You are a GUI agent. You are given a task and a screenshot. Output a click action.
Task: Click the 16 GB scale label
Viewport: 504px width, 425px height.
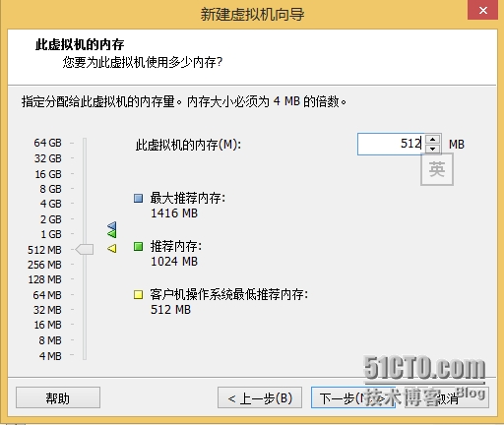pos(48,174)
